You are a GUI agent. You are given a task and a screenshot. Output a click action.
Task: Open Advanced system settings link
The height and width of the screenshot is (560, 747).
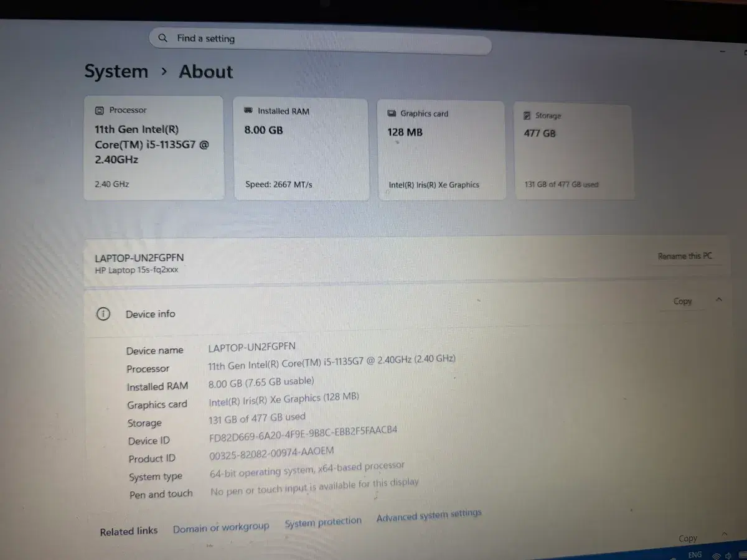(x=429, y=516)
